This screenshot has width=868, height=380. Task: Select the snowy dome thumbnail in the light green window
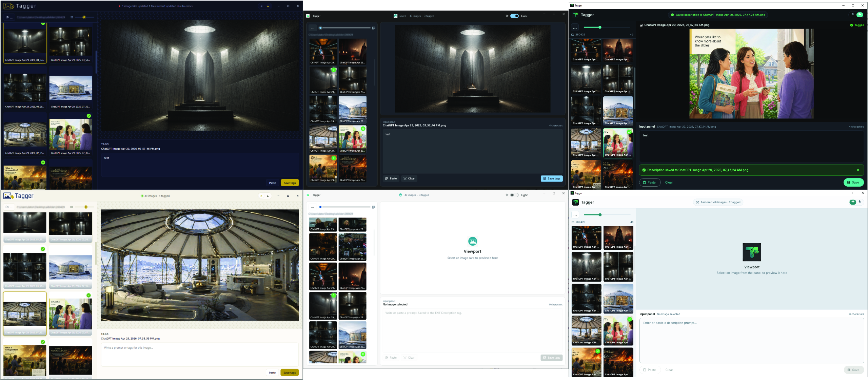pos(618,299)
